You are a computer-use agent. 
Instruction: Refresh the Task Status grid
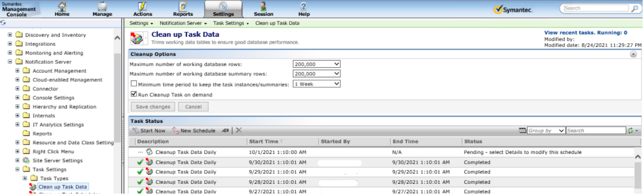click(630, 131)
